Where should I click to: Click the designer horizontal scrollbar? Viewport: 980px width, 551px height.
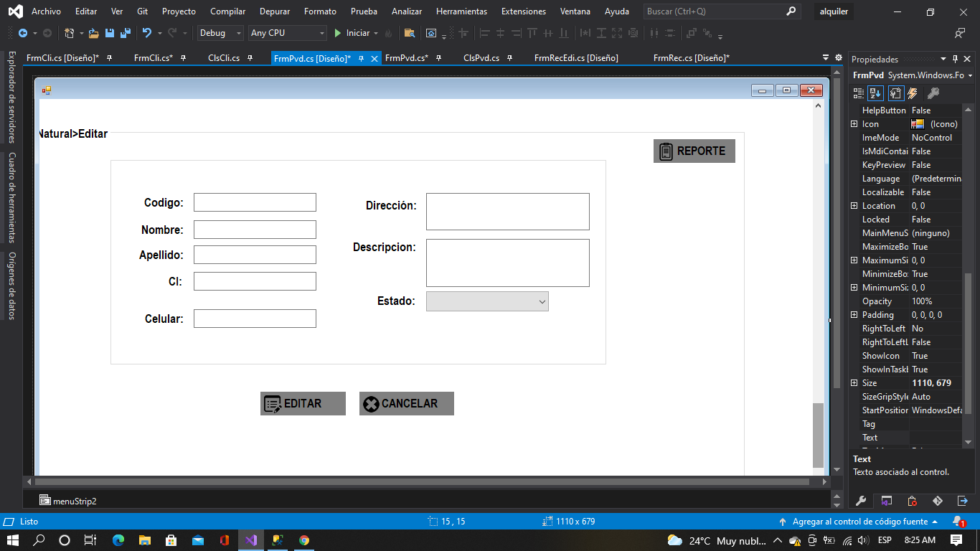click(422, 482)
